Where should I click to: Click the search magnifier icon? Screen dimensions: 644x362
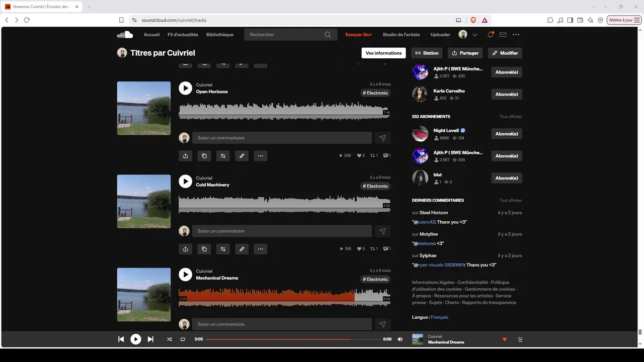(328, 35)
